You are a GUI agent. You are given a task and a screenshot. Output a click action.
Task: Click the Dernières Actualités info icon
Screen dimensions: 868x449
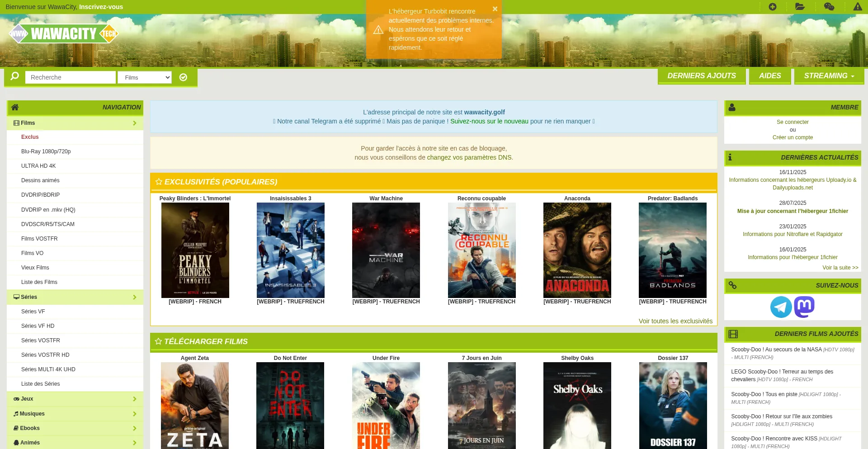tap(730, 157)
